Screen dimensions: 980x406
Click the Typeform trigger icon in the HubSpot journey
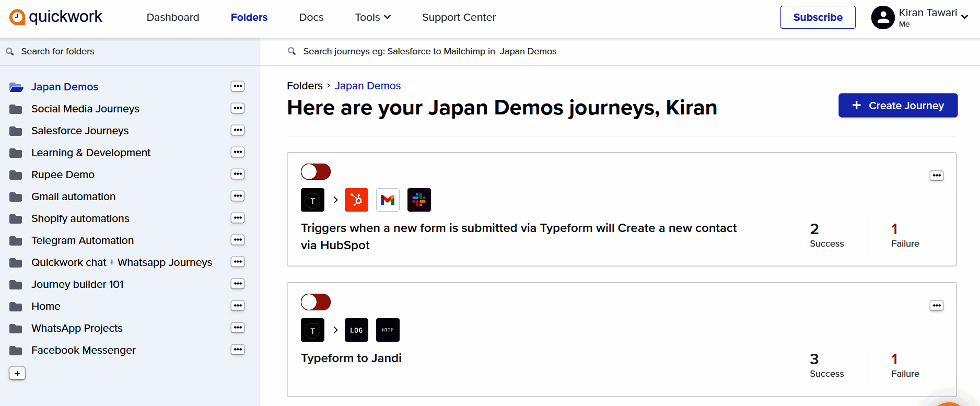pos(312,200)
